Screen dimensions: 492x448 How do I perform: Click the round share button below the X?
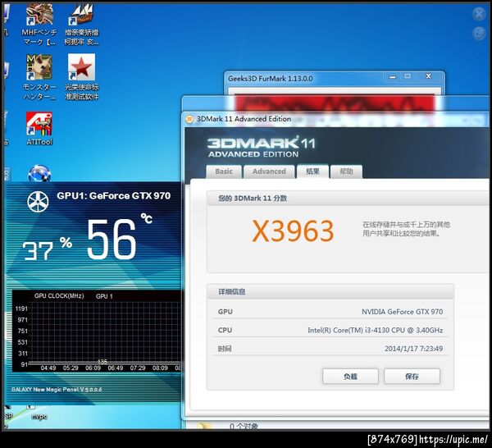(x=479, y=33)
